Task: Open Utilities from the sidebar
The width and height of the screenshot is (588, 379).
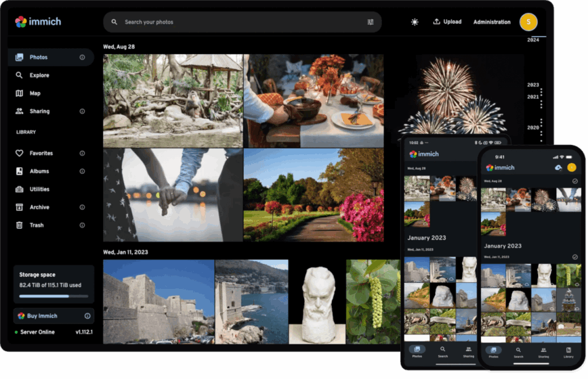Action: pos(39,189)
